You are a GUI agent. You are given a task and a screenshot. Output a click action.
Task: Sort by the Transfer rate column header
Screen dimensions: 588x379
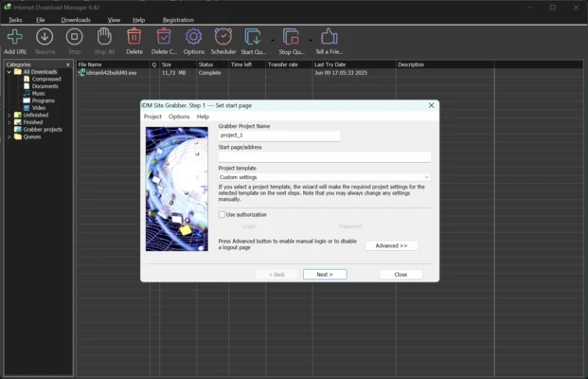point(289,64)
